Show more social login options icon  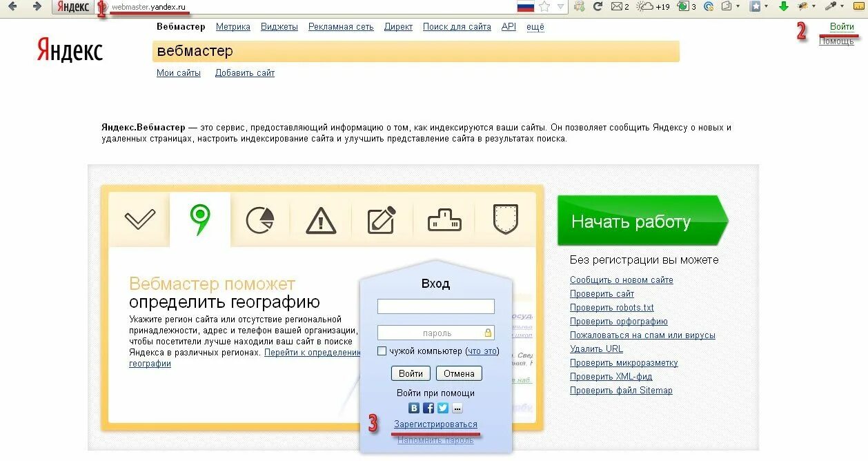click(457, 408)
